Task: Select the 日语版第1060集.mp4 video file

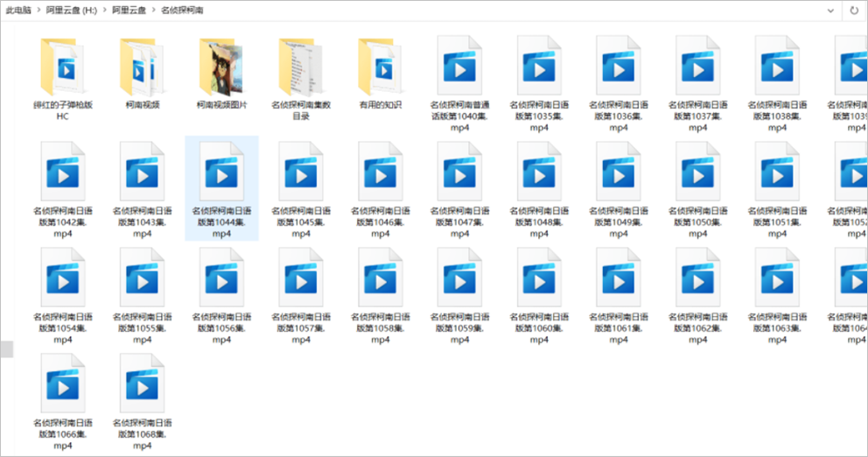Action: (539, 296)
